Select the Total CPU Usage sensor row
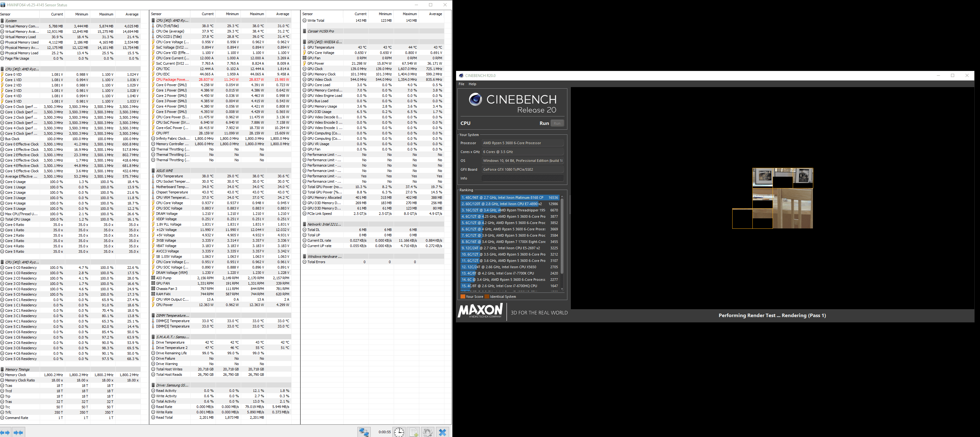Viewport: 980px width, 437px height. click(x=70, y=219)
